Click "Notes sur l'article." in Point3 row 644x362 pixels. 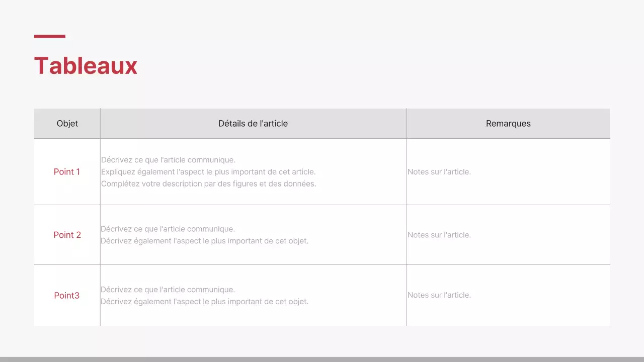[x=439, y=295]
